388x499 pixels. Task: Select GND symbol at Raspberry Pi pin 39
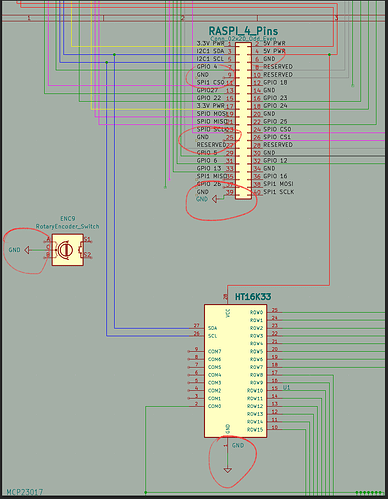(x=214, y=199)
